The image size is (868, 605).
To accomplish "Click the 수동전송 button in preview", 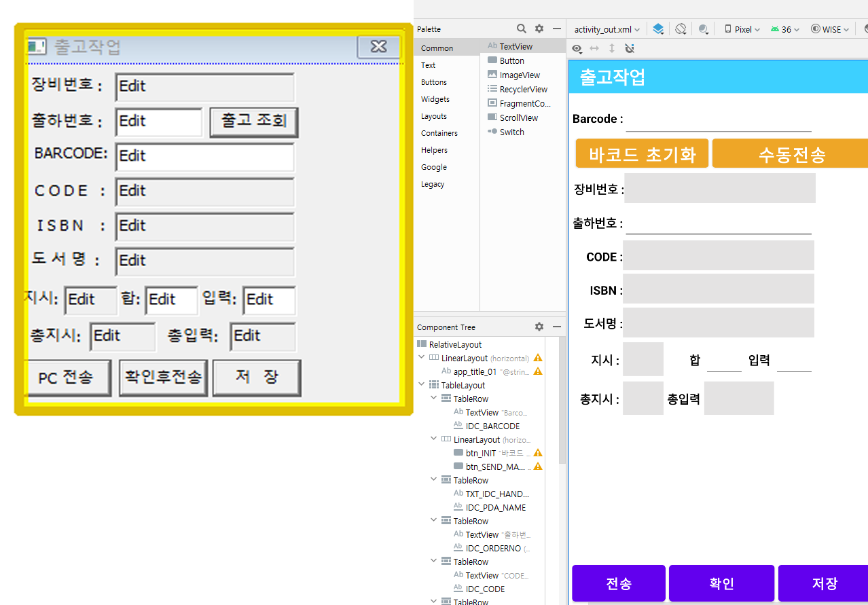I will tap(791, 153).
